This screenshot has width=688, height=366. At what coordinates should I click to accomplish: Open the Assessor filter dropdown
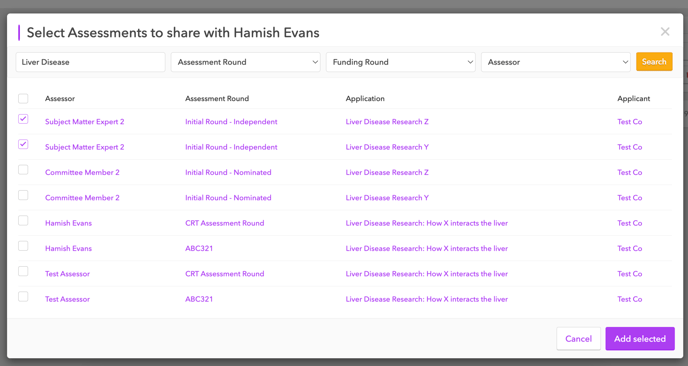(556, 62)
